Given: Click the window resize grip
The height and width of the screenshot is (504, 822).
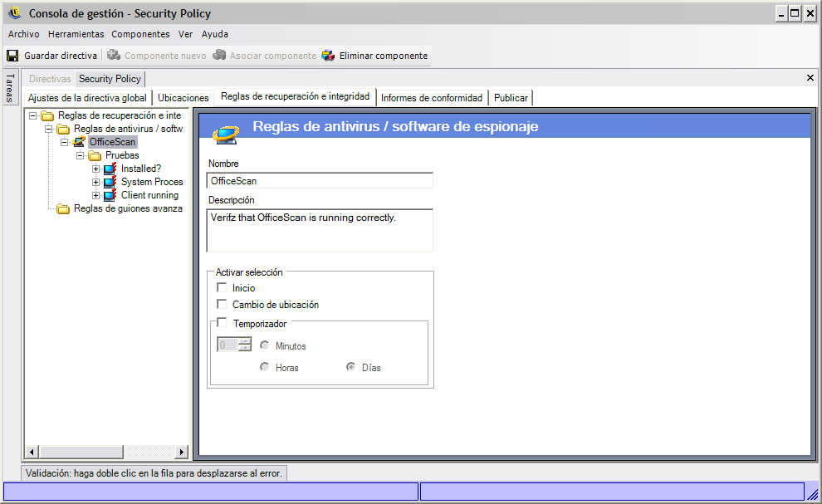Looking at the screenshot, I should coord(812,494).
